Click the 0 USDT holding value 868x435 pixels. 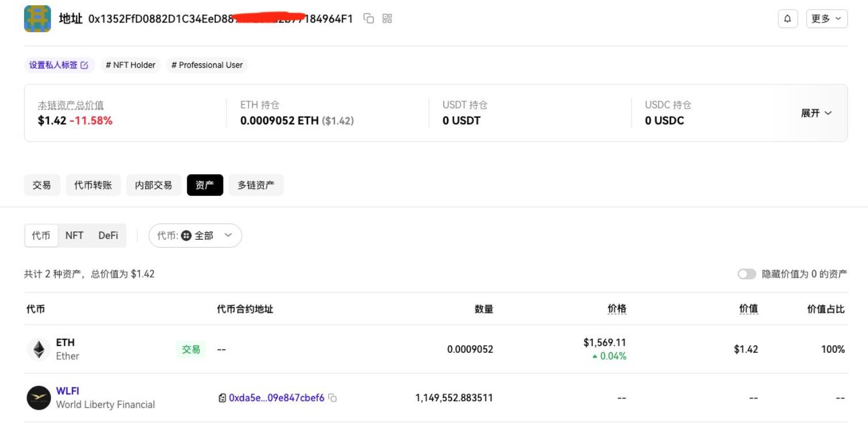[461, 121]
